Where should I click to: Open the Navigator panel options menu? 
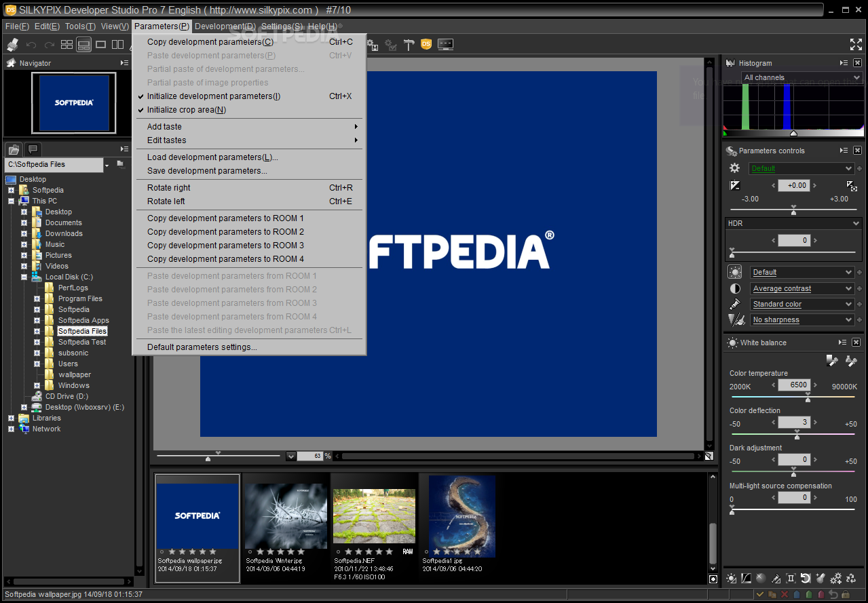[124, 63]
